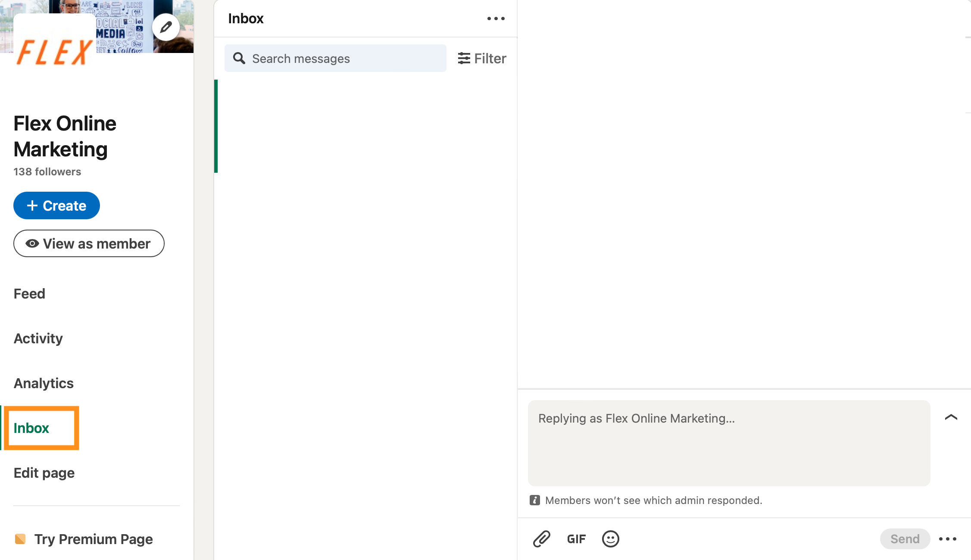Open the message Filter options
The width and height of the screenshot is (971, 560).
pyautogui.click(x=482, y=58)
